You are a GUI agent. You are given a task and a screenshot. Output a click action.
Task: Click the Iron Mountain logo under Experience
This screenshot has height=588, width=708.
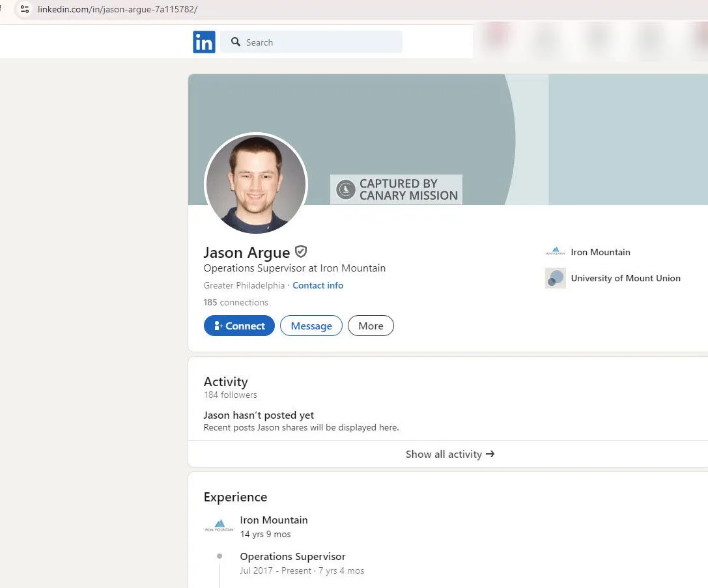pos(219,526)
